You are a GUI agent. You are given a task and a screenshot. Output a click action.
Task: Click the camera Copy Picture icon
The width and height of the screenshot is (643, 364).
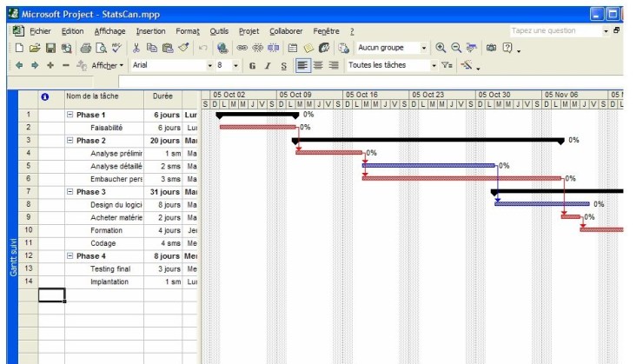(491, 48)
